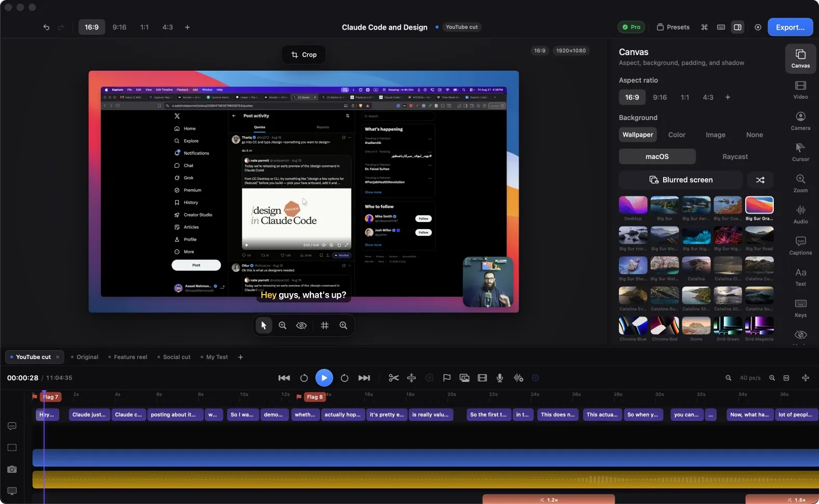Image resolution: width=819 pixels, height=504 pixels.
Task: Open the Cursor settings panel
Action: click(800, 152)
